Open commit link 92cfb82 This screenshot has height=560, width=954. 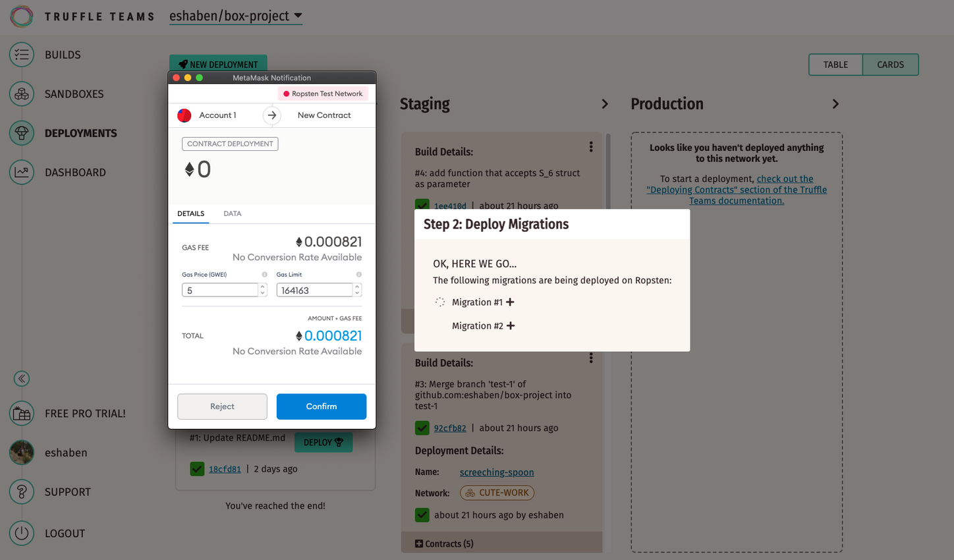pos(450,428)
